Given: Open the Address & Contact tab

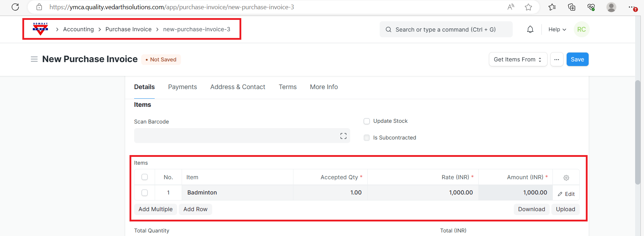Looking at the screenshot, I should point(237,87).
